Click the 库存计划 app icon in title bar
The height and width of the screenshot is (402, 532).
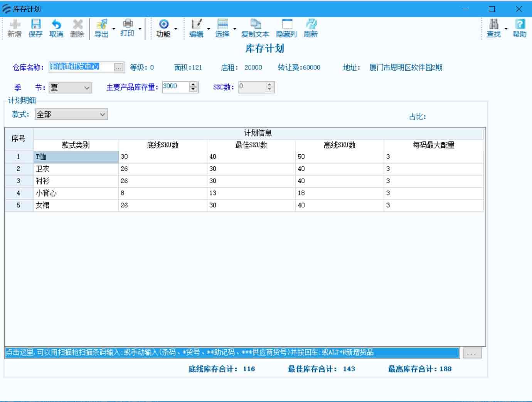pyautogui.click(x=7, y=9)
